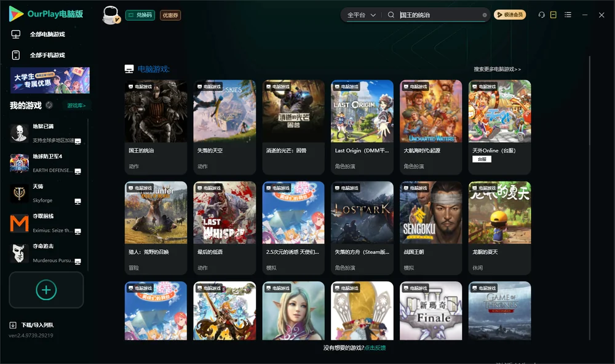Viewport: 615px width, 364px height.
Task: Click the 电脑游戏: section heading
Action: pyautogui.click(x=153, y=69)
